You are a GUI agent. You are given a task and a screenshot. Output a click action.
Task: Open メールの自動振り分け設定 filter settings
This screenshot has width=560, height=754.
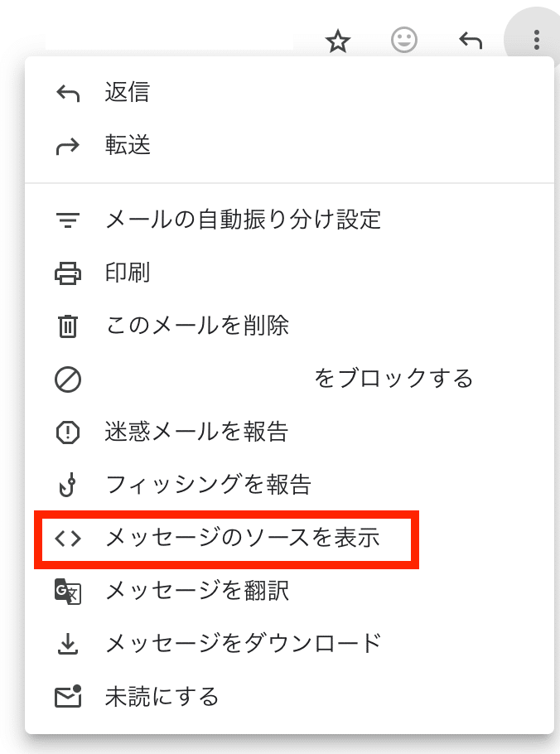[x=243, y=220]
